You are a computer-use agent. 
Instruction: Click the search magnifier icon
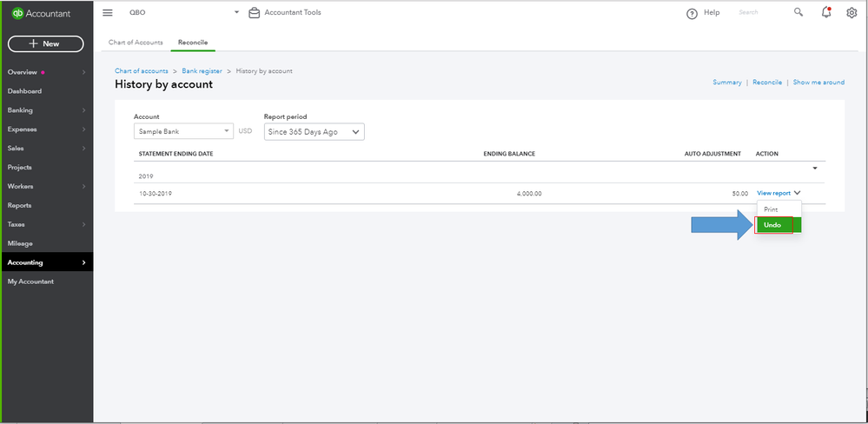click(x=798, y=13)
